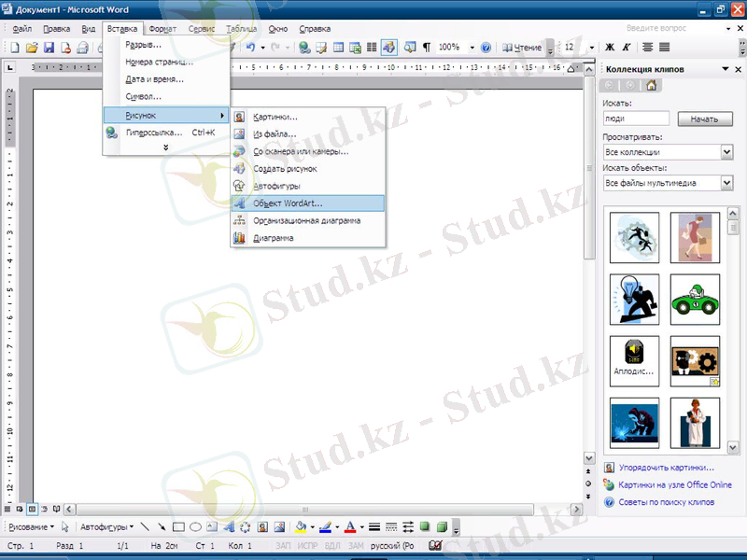Select the green race car clip thumbnail
Viewport: 747px width, 560px height.
(695, 299)
